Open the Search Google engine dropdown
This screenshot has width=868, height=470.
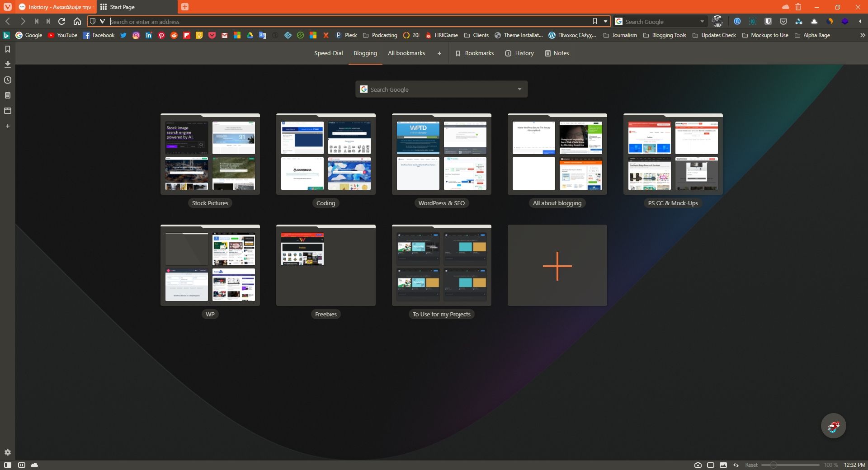tap(702, 21)
